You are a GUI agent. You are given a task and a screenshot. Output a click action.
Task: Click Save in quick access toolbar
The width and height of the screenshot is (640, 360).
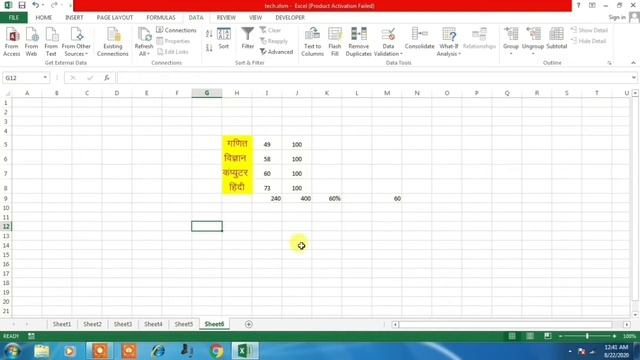(x=22, y=5)
